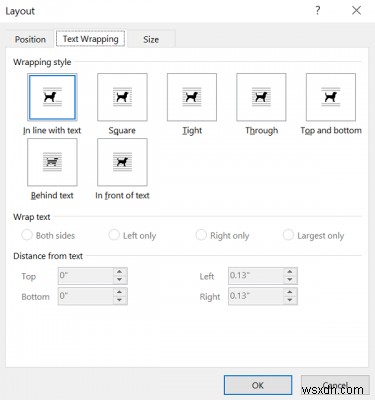Increase the Right distance value
375x400 pixels.
pos(290,292)
